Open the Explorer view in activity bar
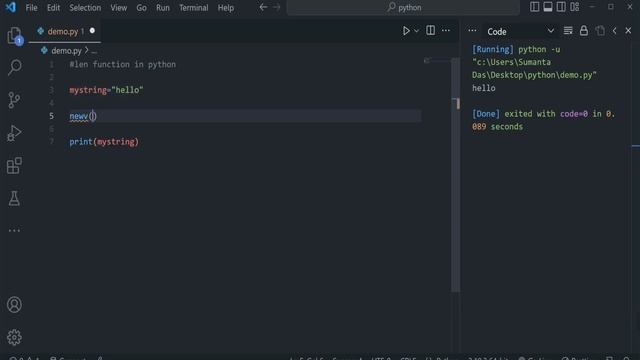640x360 pixels. [x=15, y=36]
